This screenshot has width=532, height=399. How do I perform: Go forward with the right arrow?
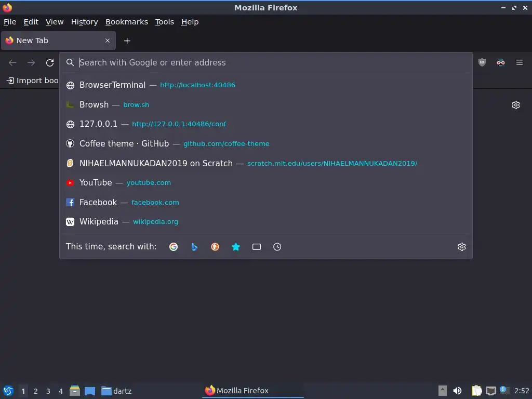31,63
